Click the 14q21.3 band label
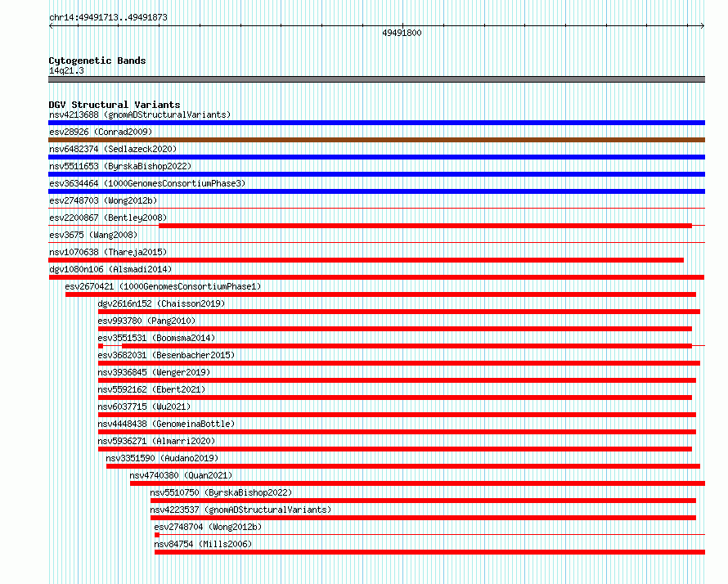 pos(66,70)
